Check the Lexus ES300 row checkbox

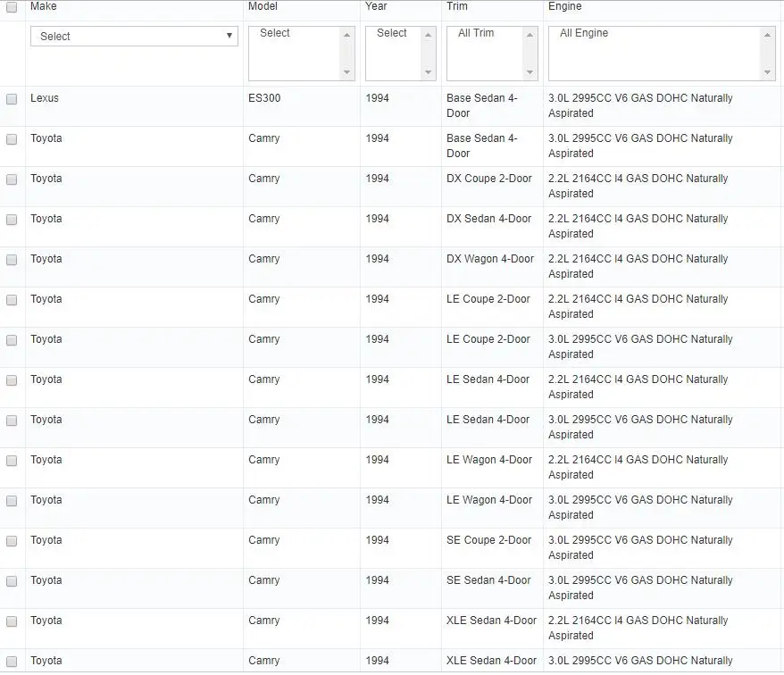tap(12, 99)
